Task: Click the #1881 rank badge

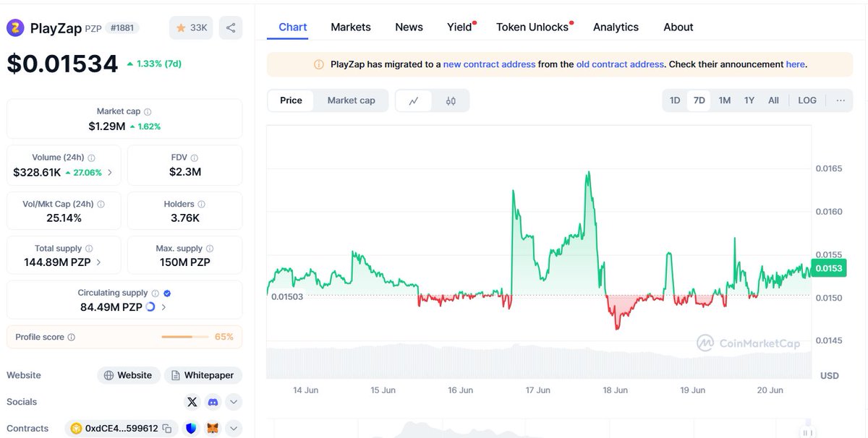Action: click(122, 28)
